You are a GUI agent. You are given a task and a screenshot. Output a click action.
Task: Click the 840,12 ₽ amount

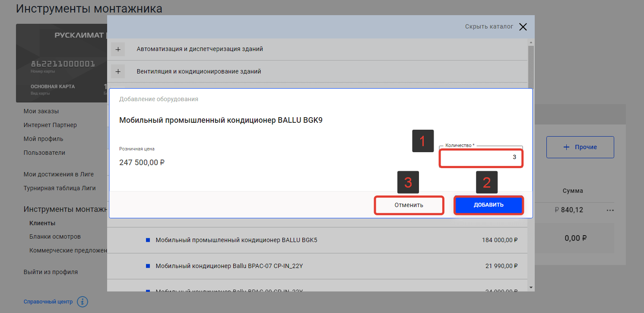569,210
